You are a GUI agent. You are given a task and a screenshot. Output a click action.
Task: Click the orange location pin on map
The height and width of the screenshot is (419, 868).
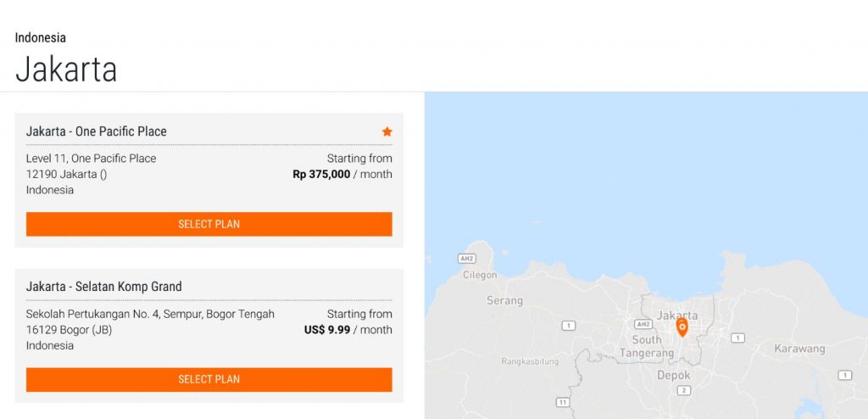(682, 327)
